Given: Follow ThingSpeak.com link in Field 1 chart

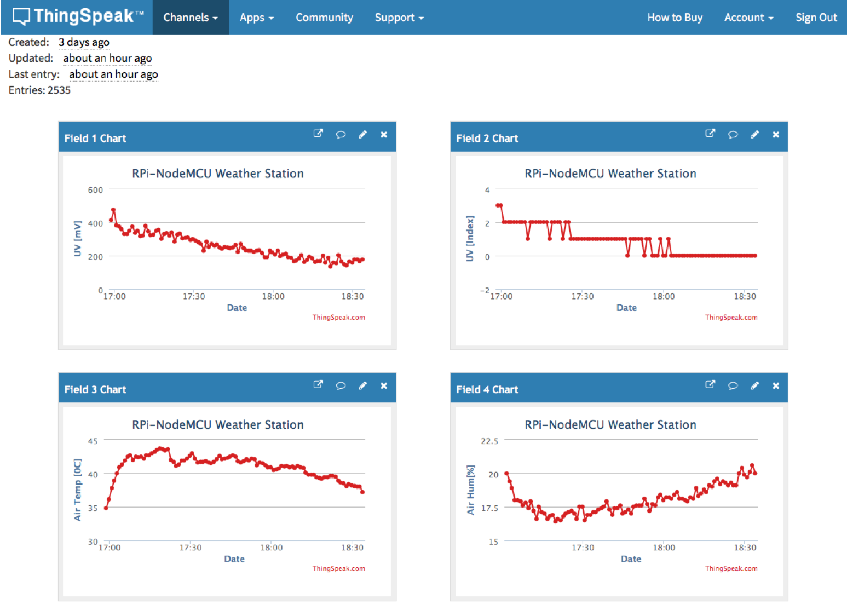Looking at the screenshot, I should coord(338,317).
